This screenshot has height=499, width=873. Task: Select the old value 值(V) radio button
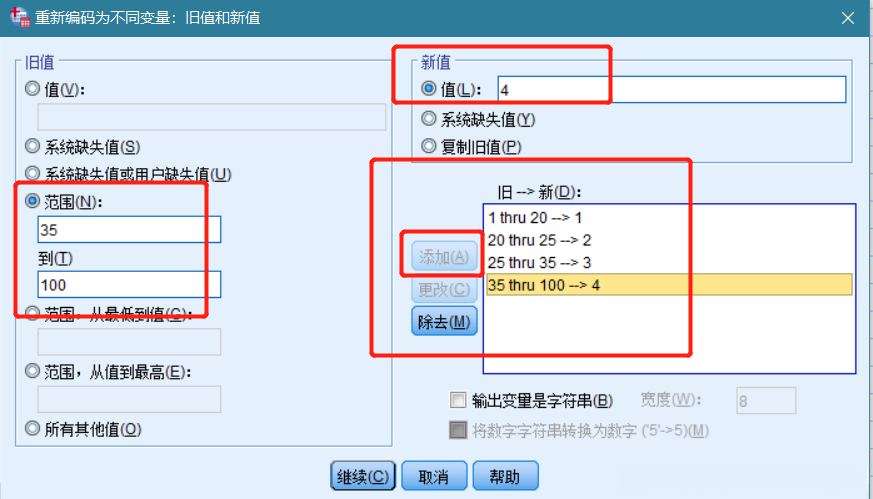32,89
